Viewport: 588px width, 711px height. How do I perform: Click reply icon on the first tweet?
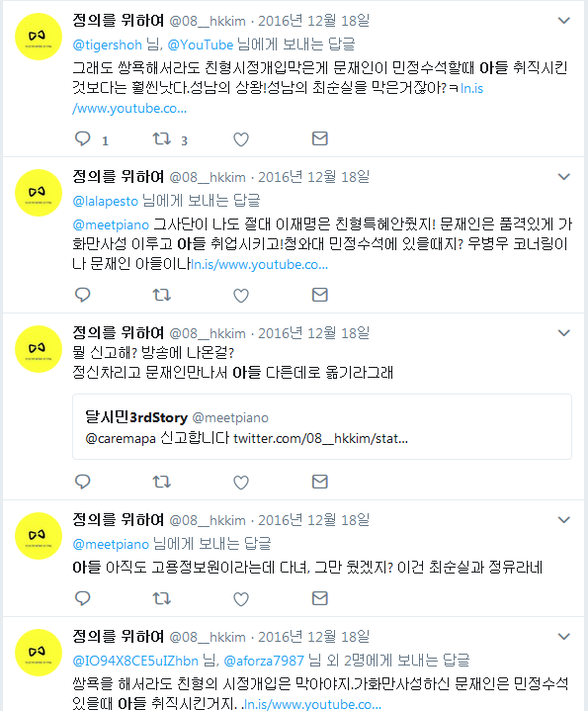coord(82,138)
